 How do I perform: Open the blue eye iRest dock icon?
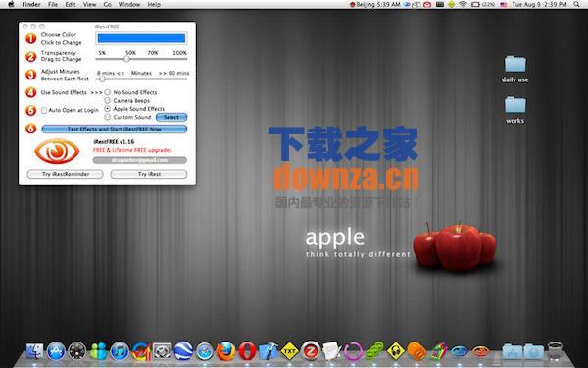460,352
